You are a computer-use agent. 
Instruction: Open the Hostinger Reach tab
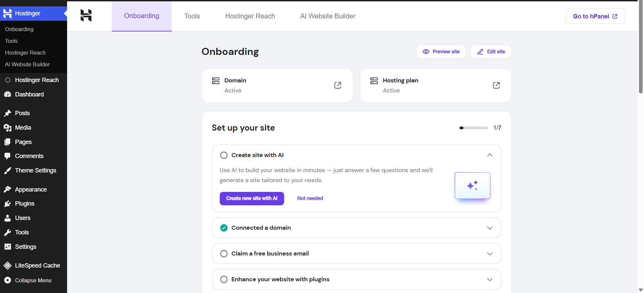[250, 16]
